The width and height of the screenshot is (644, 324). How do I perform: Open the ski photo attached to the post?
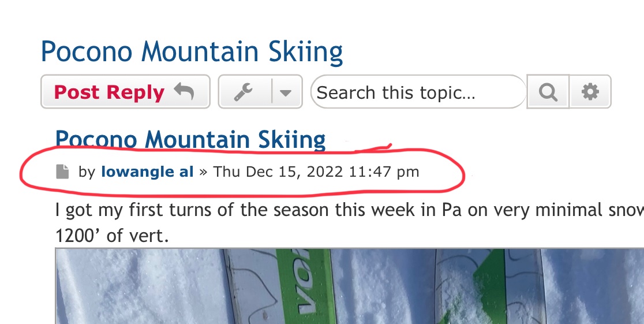click(x=350, y=286)
